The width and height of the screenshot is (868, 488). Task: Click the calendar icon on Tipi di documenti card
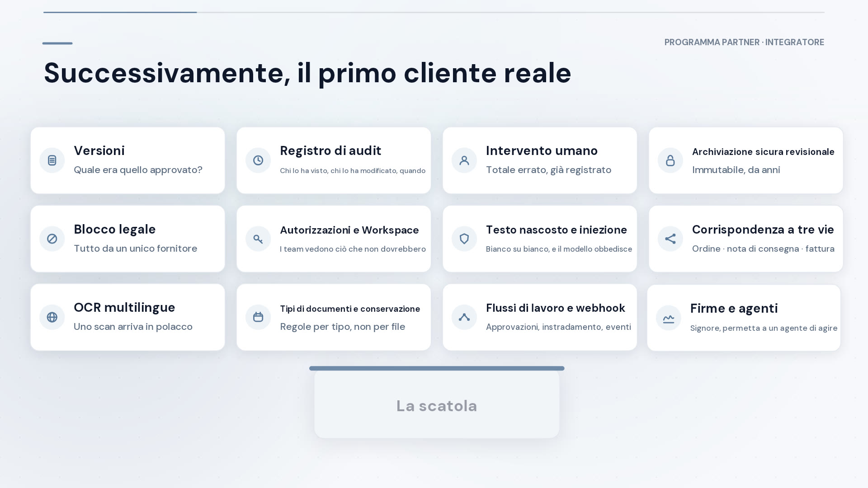click(x=258, y=317)
